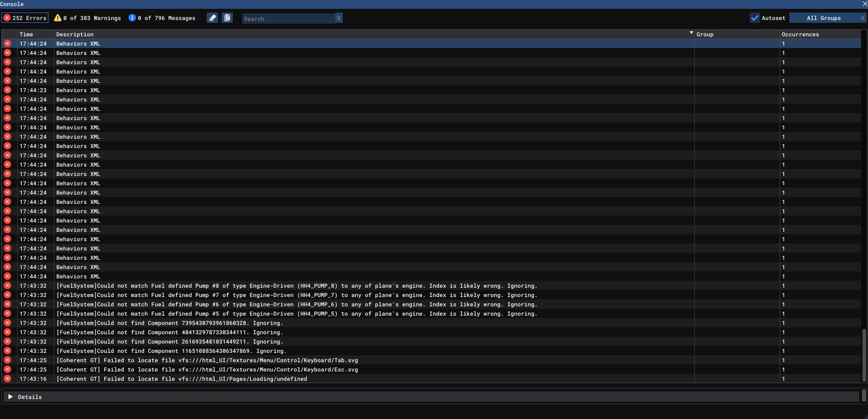Screen dimensions: 868x419
Task: Click the yellow warning triangle icon
Action: point(58,18)
